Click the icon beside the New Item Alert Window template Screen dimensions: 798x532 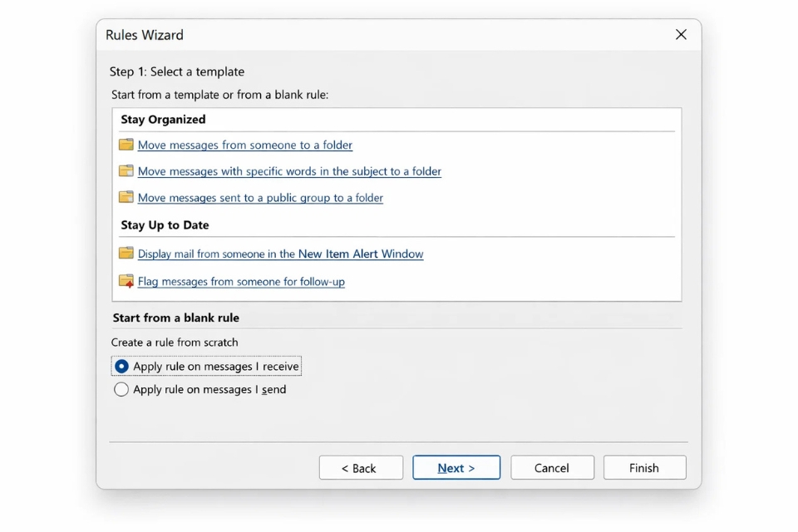pyautogui.click(x=126, y=254)
